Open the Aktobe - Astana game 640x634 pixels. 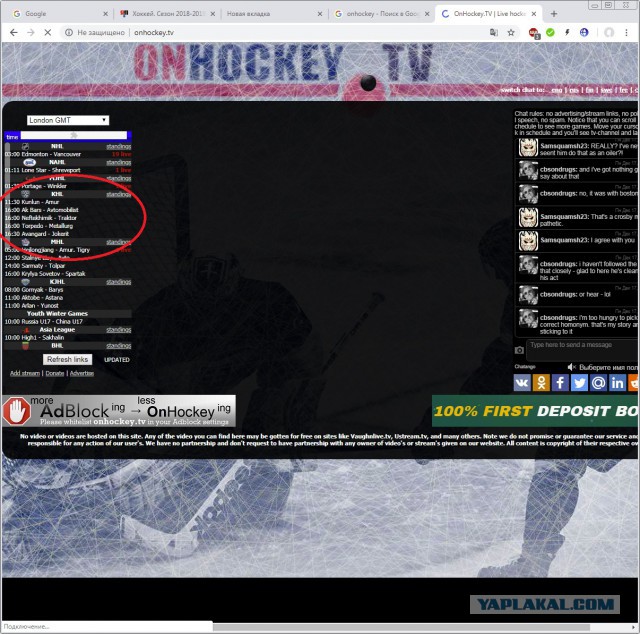[x=42, y=298]
